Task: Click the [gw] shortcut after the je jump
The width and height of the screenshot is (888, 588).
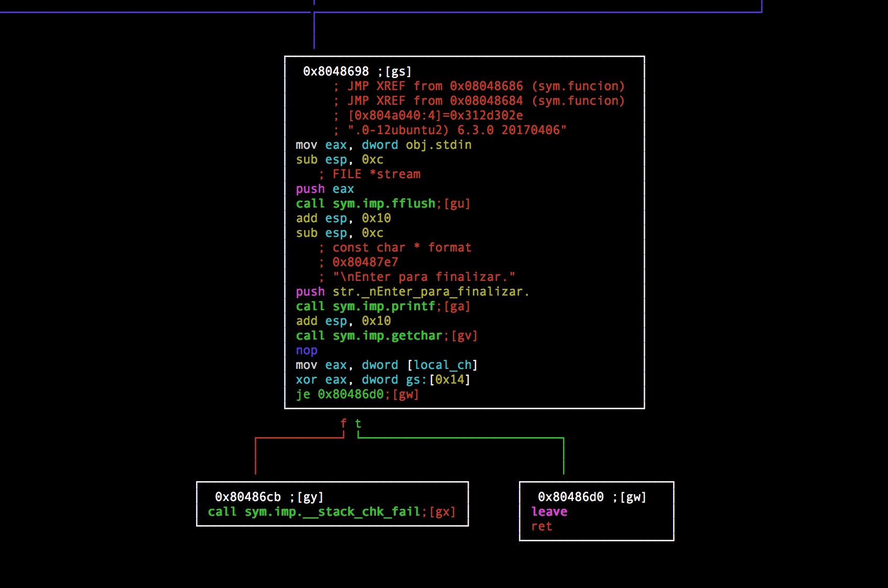Action: pos(406,394)
